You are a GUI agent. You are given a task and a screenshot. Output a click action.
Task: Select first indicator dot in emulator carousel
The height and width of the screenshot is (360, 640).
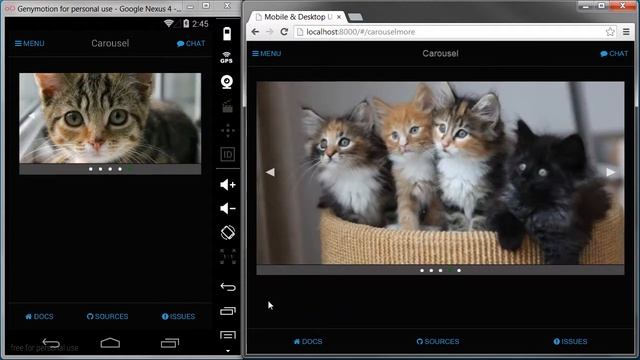click(x=91, y=169)
